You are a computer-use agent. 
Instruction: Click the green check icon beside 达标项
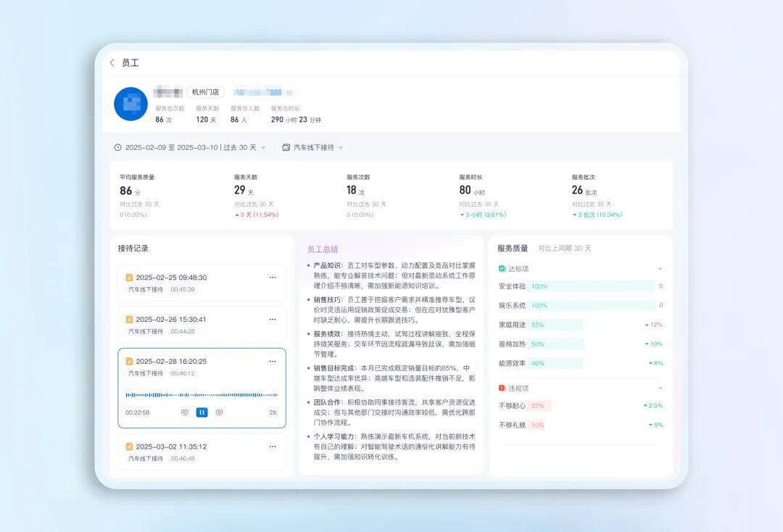(502, 269)
